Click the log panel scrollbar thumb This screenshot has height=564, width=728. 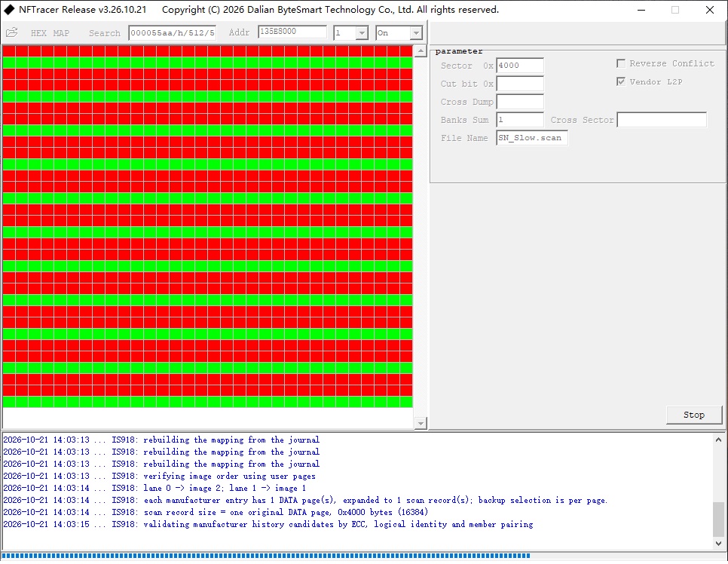click(x=718, y=519)
